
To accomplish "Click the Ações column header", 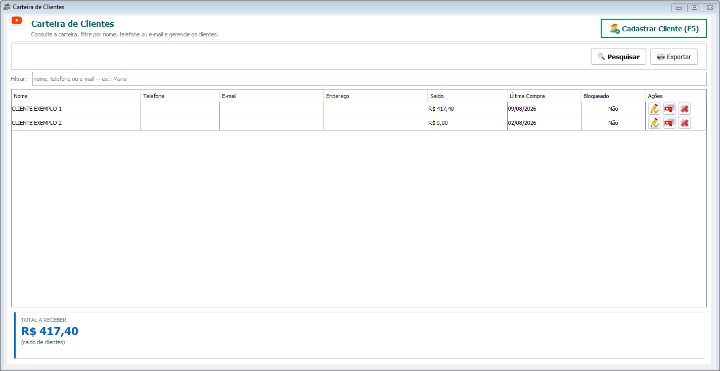I will pyautogui.click(x=676, y=96).
